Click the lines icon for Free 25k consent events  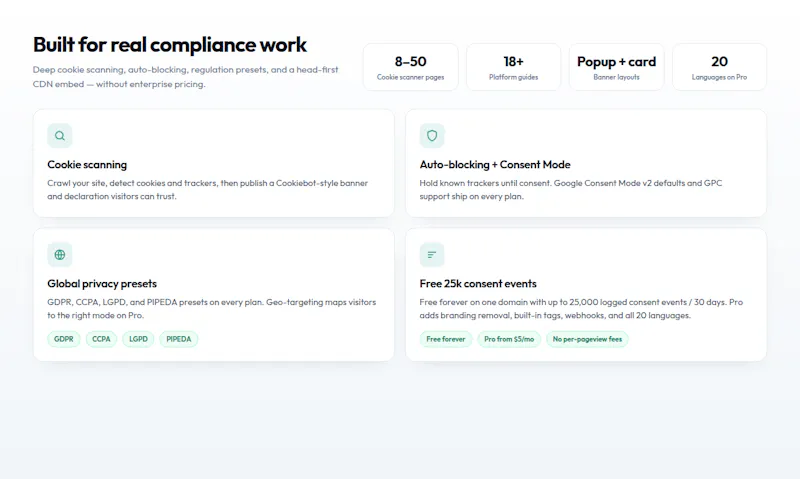tap(432, 255)
